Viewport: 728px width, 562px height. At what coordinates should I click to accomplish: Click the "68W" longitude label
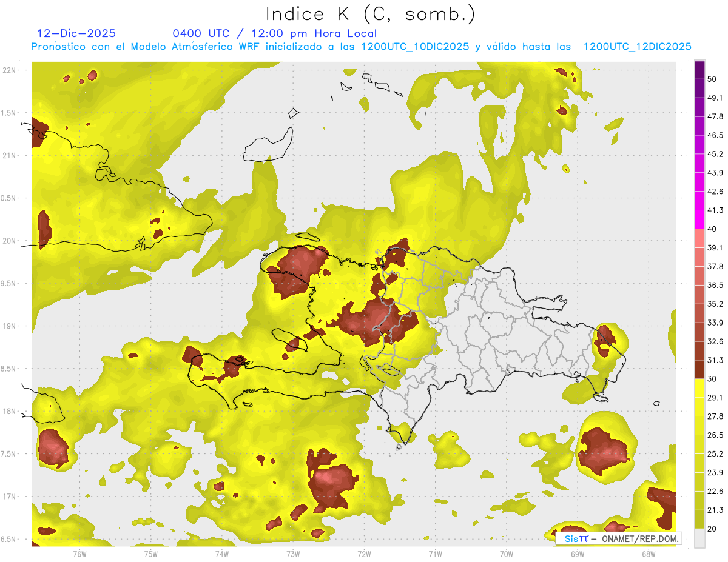click(x=649, y=554)
